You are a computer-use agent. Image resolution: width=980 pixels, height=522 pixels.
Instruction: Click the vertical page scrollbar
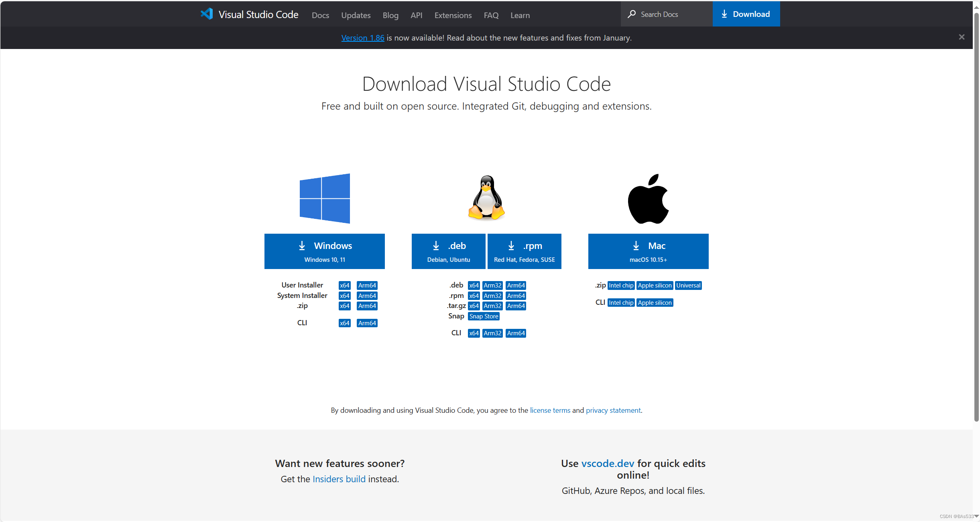pyautogui.click(x=976, y=217)
